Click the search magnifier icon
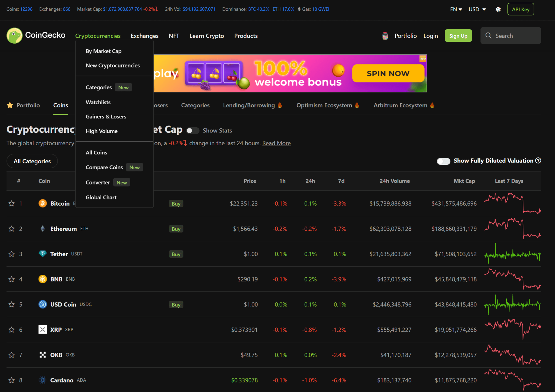The image size is (555, 392). [x=488, y=35]
